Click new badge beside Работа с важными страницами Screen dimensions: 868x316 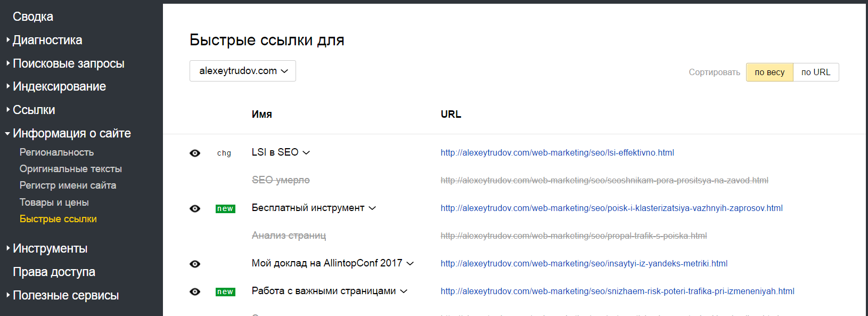pos(225,292)
